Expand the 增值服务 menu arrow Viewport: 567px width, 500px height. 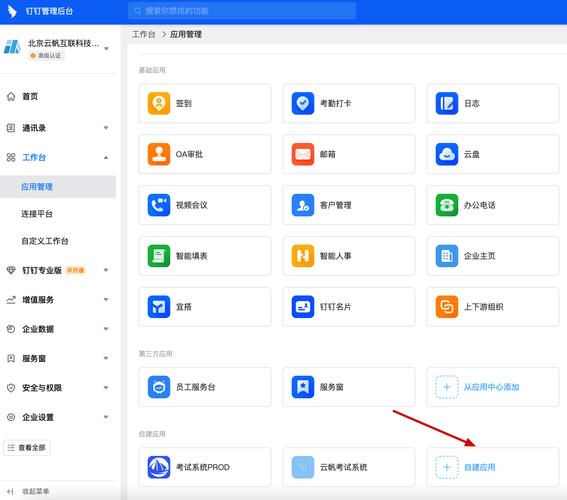coord(106,299)
